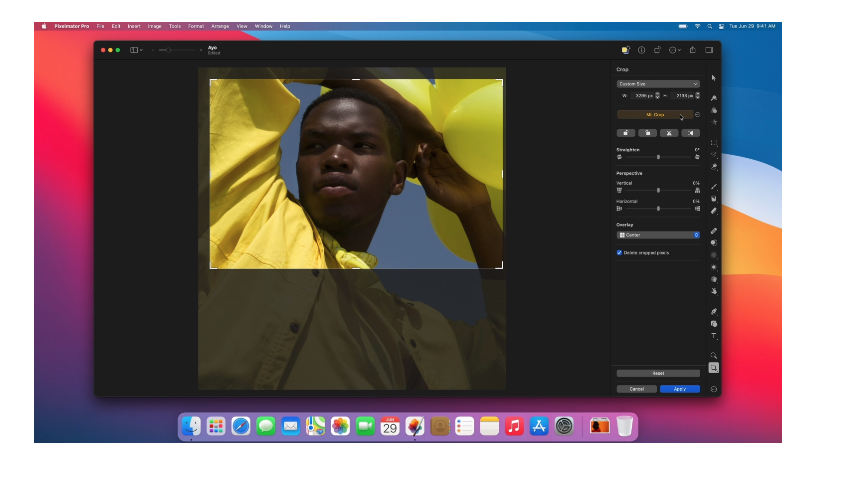Image resolution: width=844 pixels, height=484 pixels.
Task: Click the Share icon in the title bar
Action: (x=692, y=50)
